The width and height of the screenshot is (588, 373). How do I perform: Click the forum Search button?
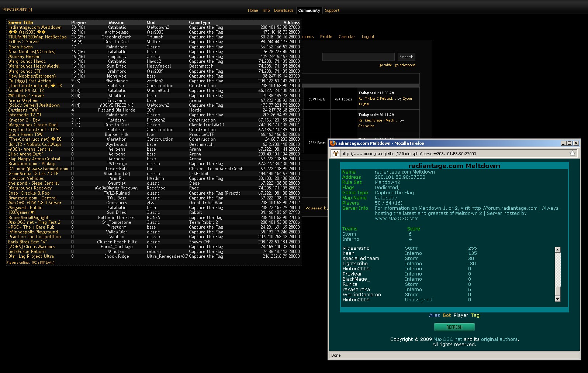(x=406, y=57)
